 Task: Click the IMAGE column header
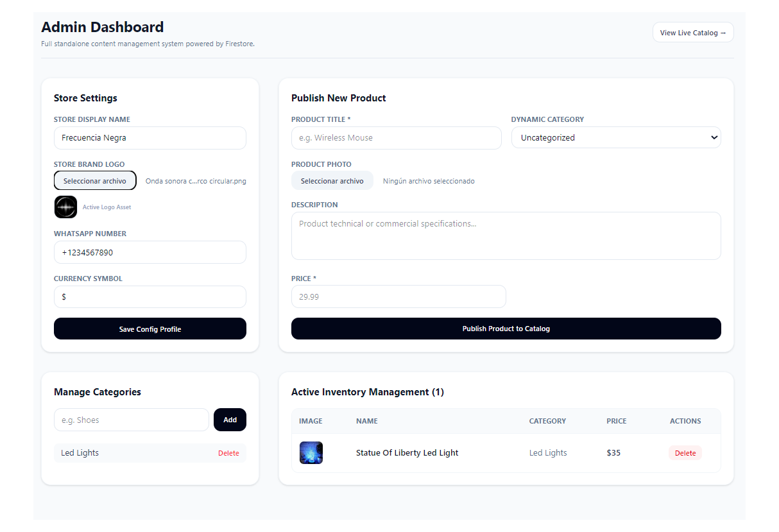coord(311,421)
